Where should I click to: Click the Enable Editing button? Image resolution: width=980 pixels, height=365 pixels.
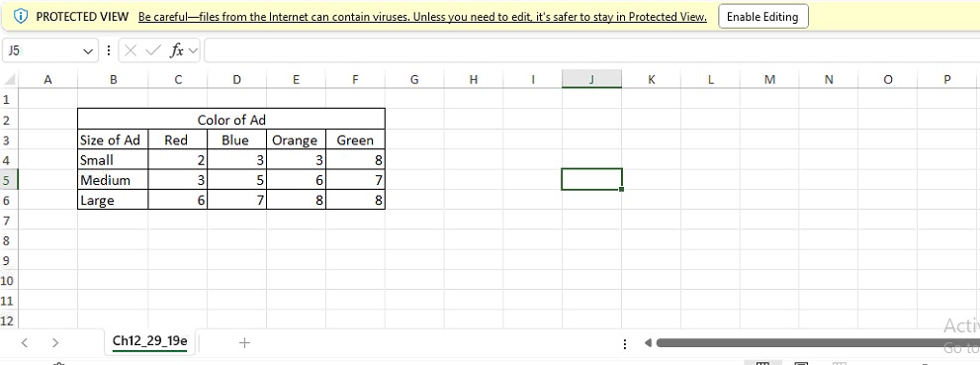tap(763, 17)
